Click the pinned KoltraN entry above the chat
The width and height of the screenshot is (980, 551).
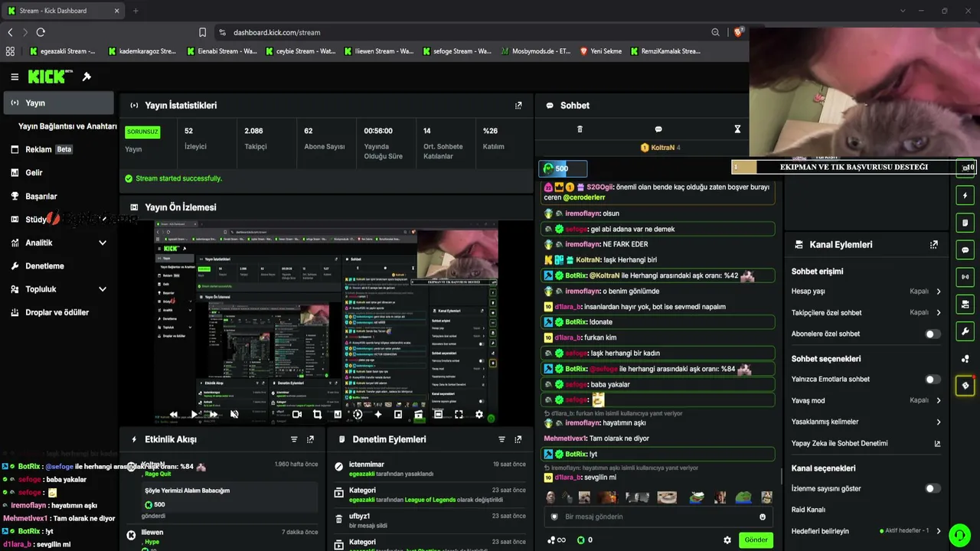tap(659, 148)
